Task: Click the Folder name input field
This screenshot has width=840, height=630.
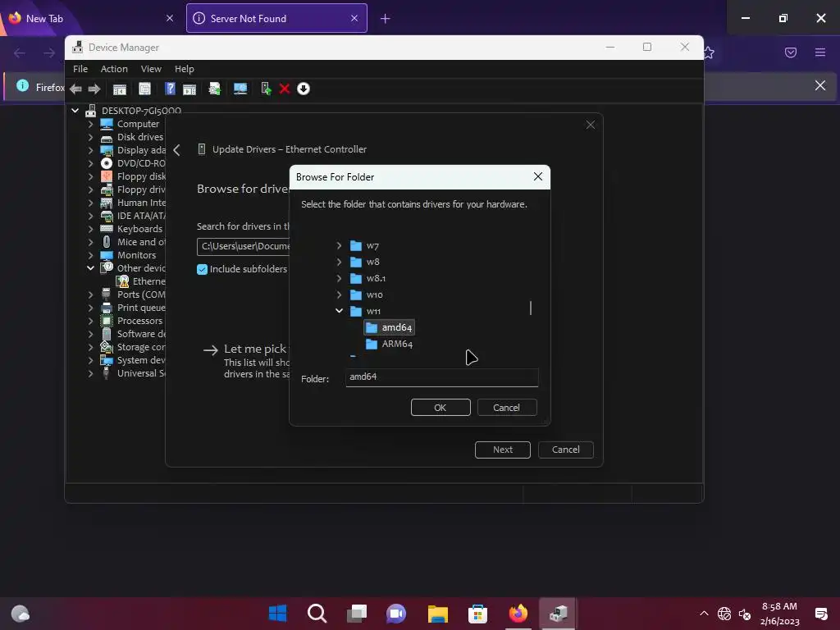Action: [442, 377]
